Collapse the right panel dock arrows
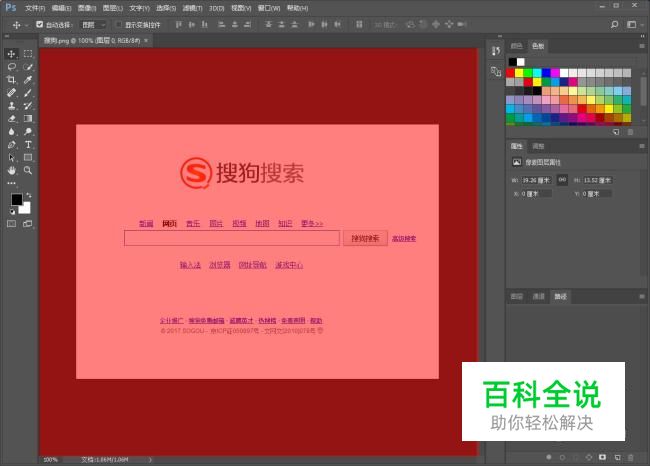Image resolution: width=650 pixels, height=466 pixels. pos(643,36)
